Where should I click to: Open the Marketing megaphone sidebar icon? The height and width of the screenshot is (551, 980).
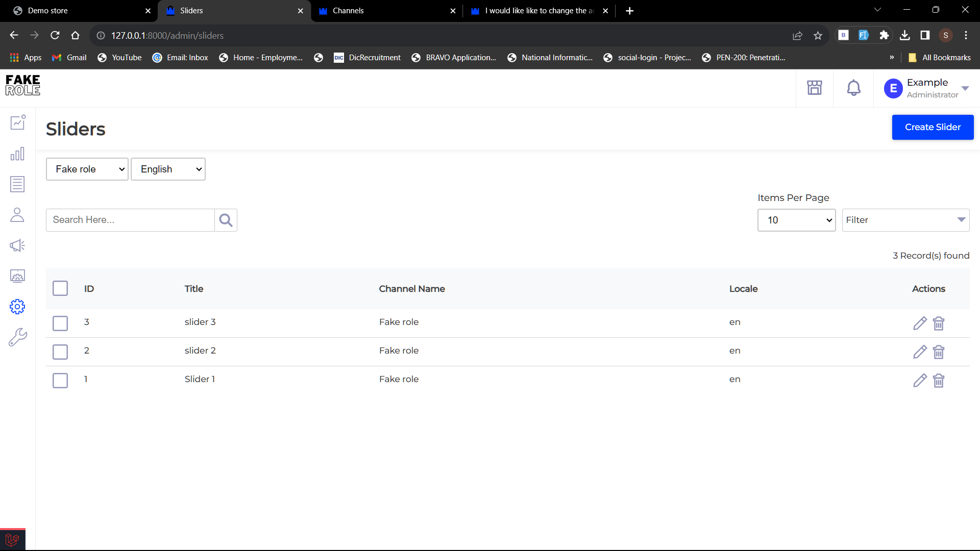pos(17,245)
